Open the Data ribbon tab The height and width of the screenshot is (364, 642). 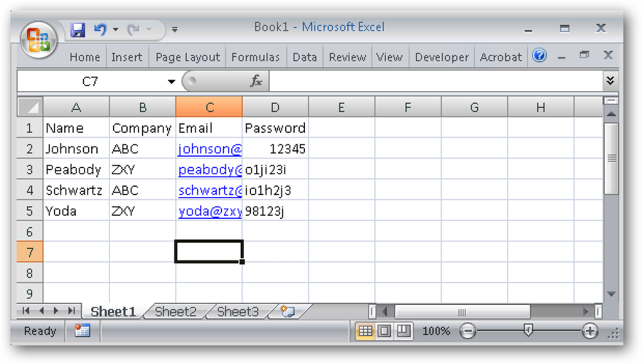coord(304,57)
